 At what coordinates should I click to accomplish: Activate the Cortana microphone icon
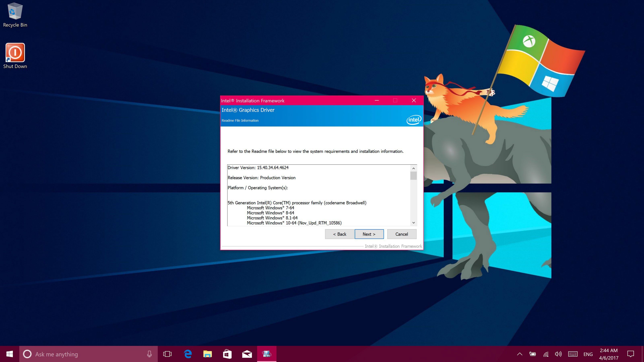tap(150, 354)
